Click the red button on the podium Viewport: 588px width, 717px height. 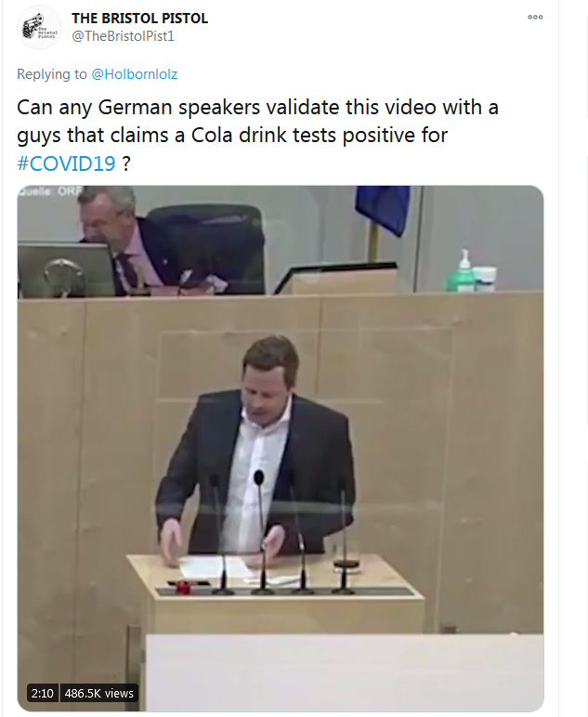click(x=183, y=587)
